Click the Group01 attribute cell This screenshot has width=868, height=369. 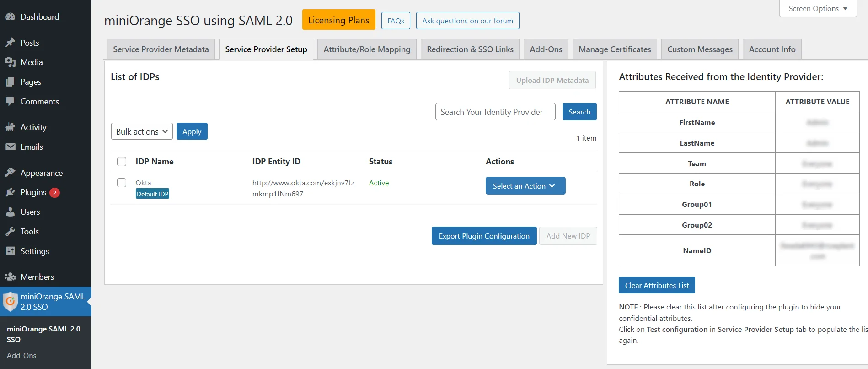pos(697,204)
